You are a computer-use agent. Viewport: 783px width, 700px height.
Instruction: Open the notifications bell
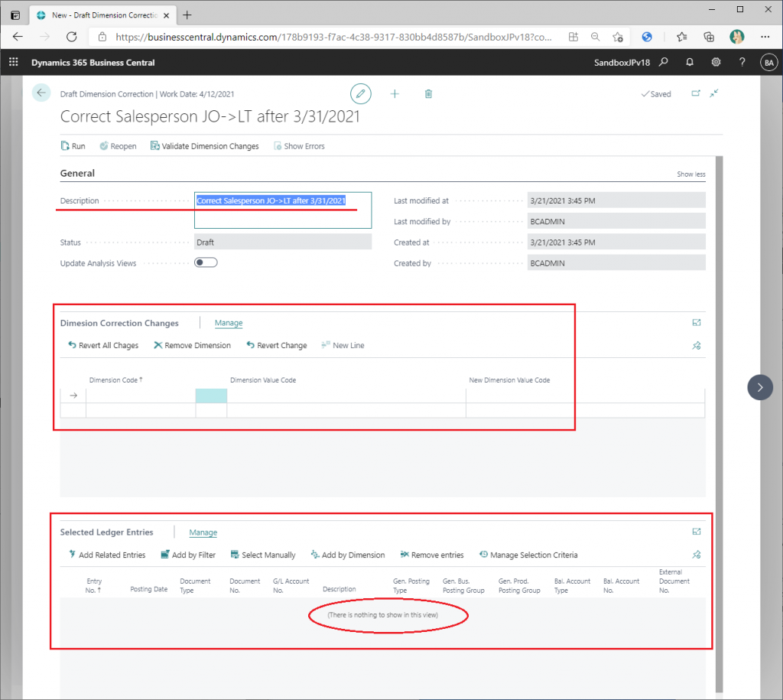690,63
